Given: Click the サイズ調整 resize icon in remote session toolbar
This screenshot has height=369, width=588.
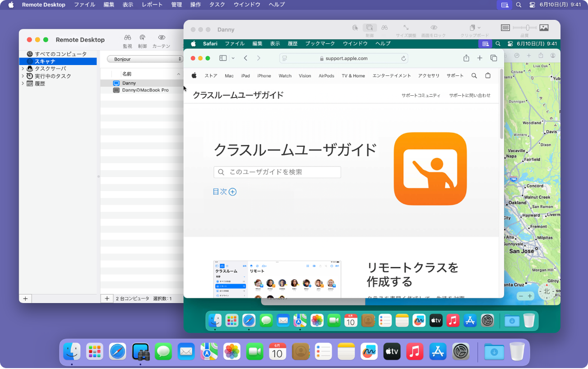Looking at the screenshot, I should coord(406,28).
